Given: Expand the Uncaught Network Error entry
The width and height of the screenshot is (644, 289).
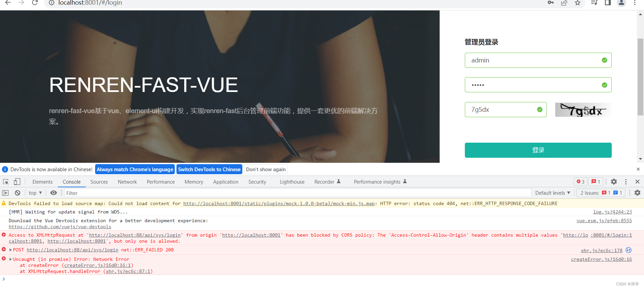Looking at the screenshot, I should pos(11,259).
